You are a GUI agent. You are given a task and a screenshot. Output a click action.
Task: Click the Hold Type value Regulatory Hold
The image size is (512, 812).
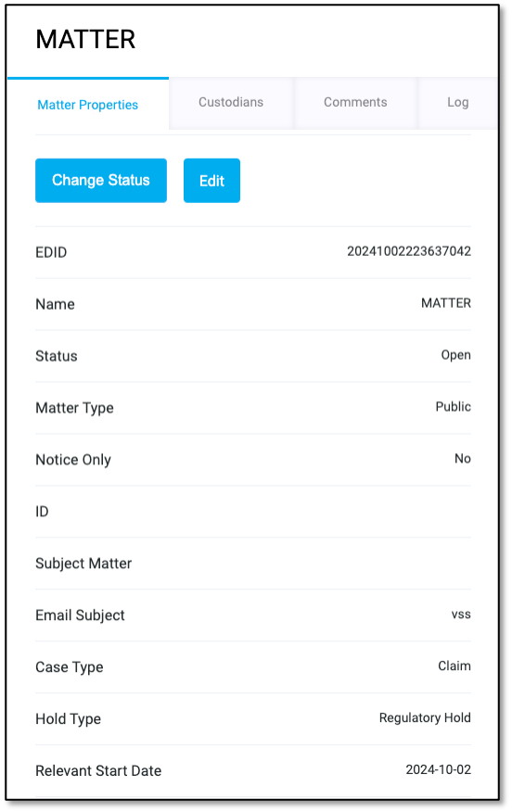425,717
